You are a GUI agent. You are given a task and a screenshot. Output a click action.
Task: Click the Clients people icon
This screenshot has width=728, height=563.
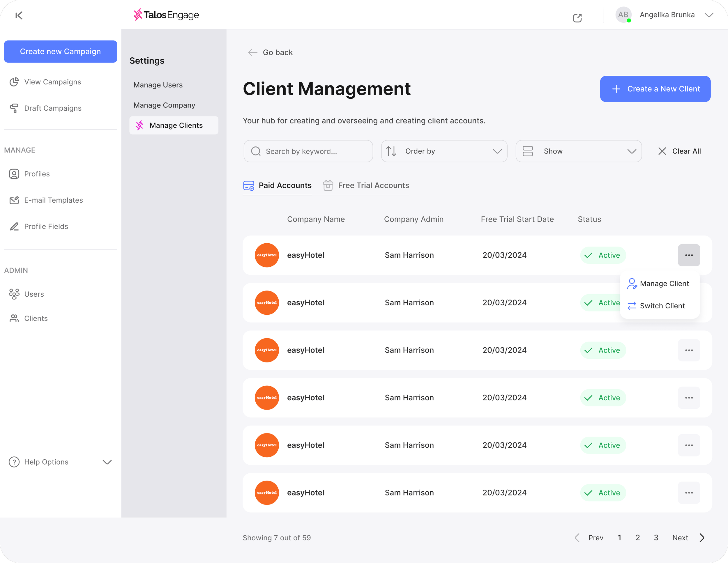click(14, 318)
